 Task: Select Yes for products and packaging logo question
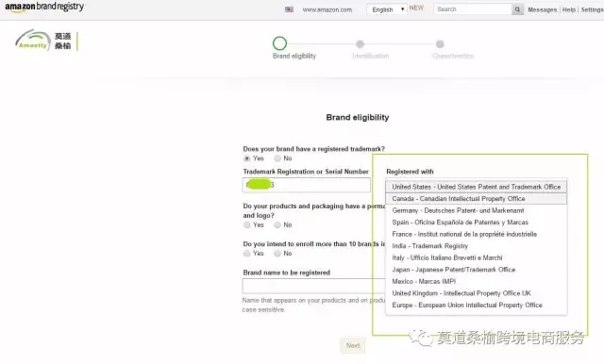click(x=247, y=225)
